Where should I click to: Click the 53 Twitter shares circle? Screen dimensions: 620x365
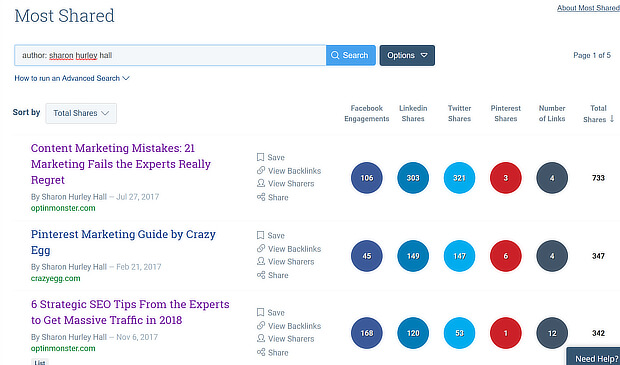coord(459,333)
